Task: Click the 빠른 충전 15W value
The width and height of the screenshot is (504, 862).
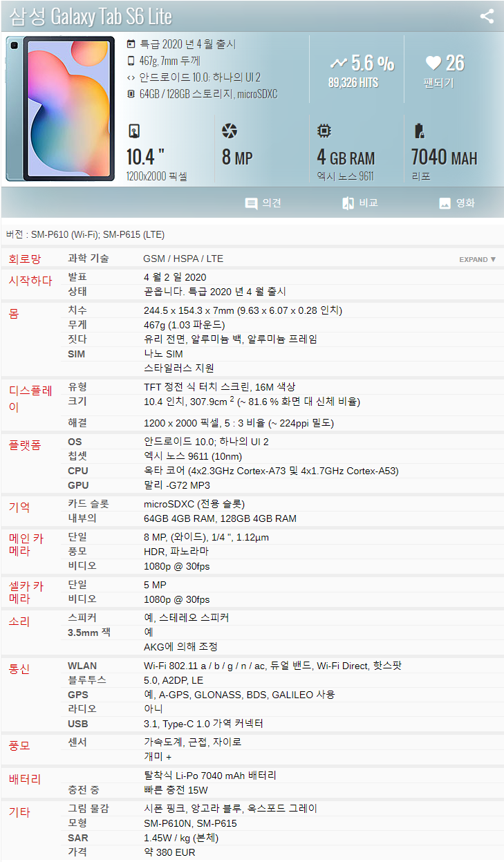Action: coord(176,790)
